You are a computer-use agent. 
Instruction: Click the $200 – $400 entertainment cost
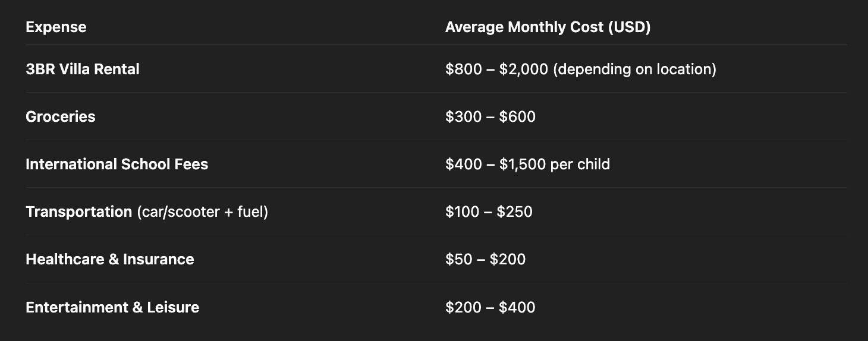[x=490, y=307]
